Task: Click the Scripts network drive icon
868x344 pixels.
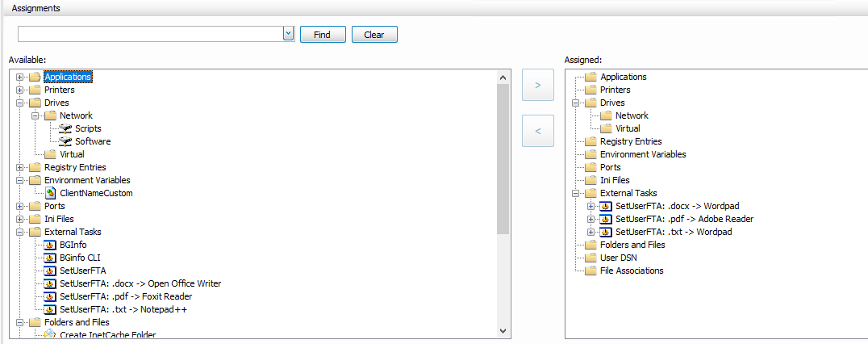Action: click(65, 128)
